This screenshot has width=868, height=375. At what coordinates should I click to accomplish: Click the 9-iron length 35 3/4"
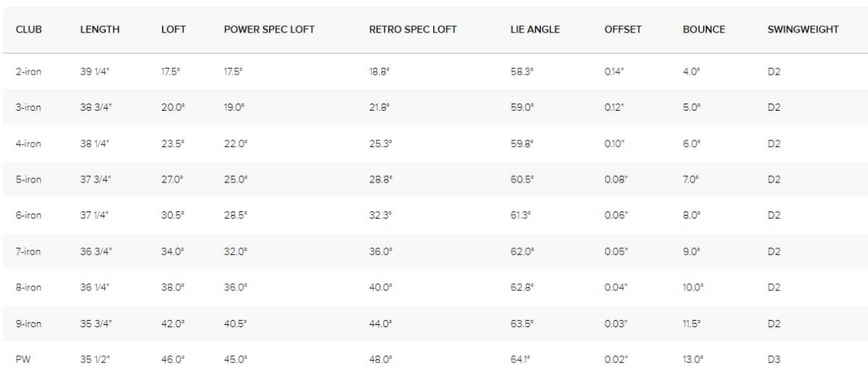coord(96,324)
